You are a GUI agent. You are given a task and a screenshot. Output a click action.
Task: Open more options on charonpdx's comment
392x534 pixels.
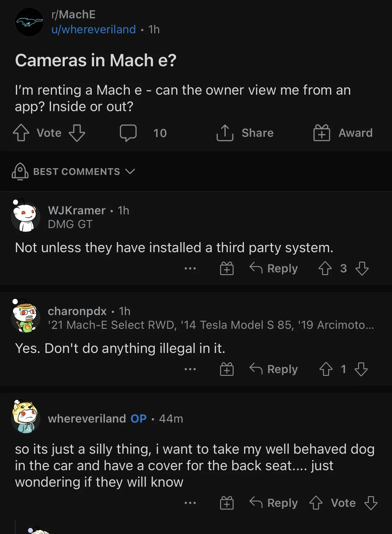point(190,369)
